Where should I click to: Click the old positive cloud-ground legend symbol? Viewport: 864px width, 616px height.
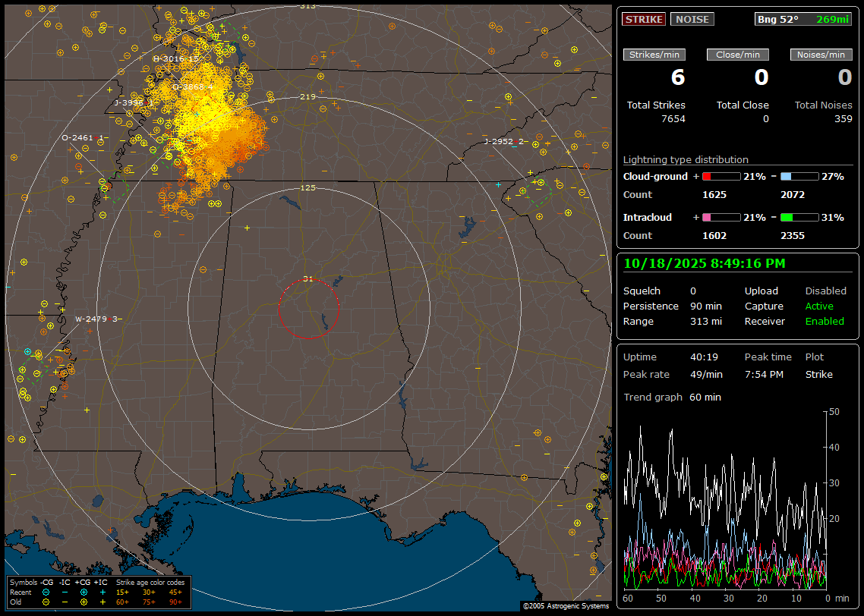coord(84,602)
